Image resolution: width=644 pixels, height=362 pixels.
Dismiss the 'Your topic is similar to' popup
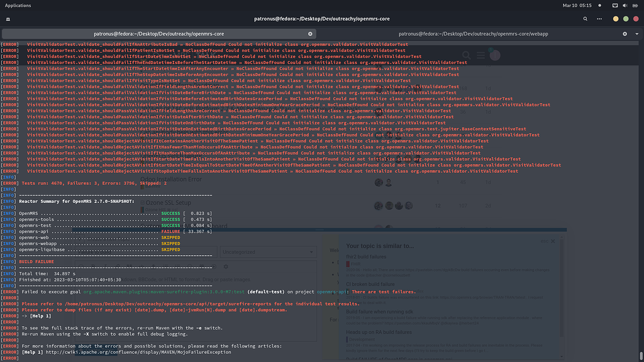(x=553, y=241)
